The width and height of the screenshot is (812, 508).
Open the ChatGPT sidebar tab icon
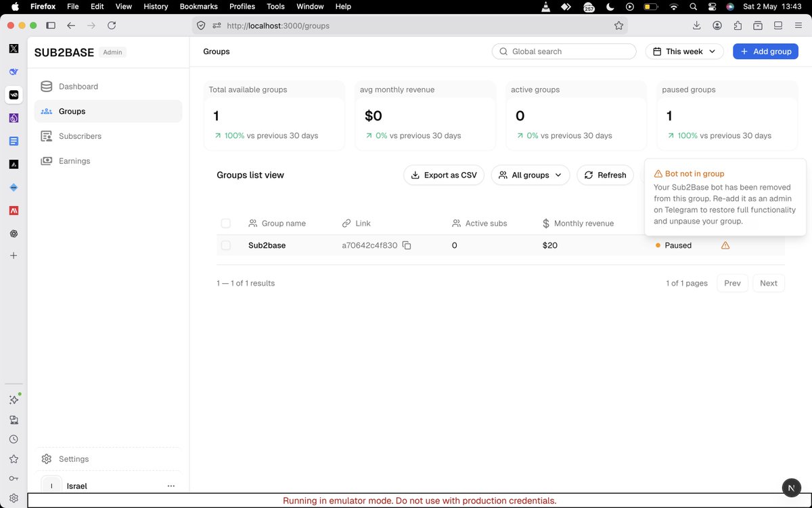point(14,233)
